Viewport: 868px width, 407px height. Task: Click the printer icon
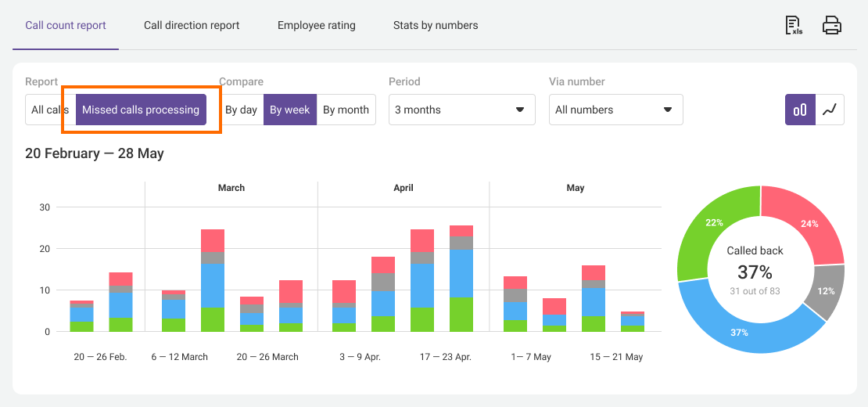tap(831, 26)
